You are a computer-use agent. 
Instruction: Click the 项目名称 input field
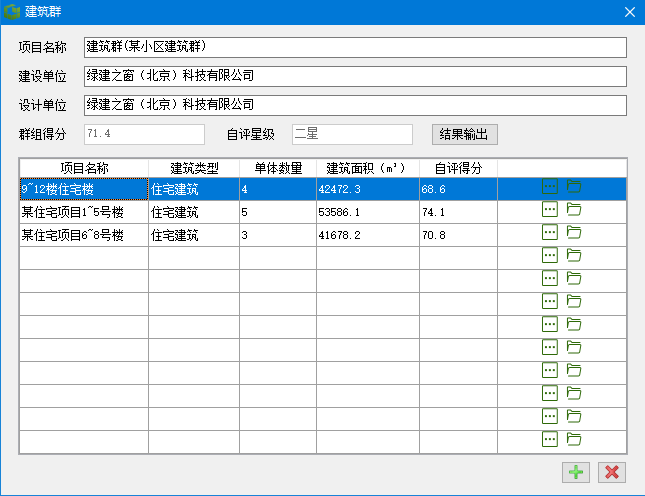click(354, 48)
